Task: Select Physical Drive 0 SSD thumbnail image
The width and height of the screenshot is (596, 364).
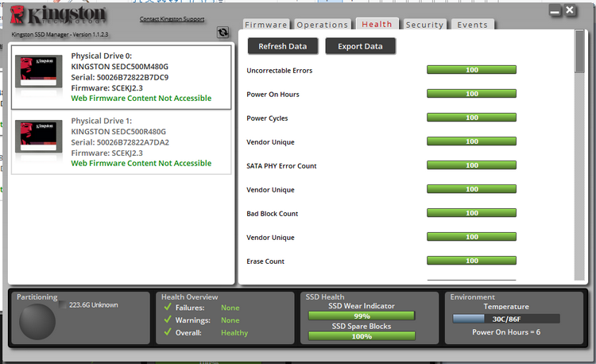Action: pos(38,72)
